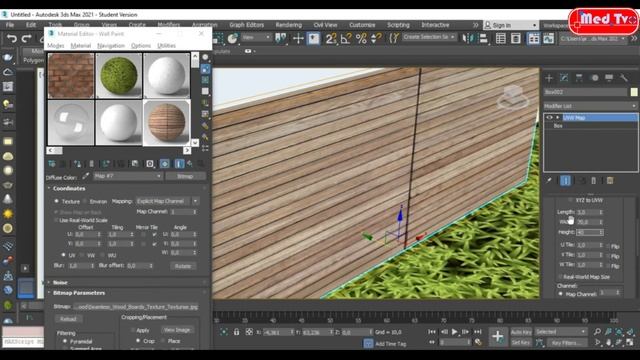Toggle the selection lock padlock icon
This screenshot has width=640, height=360.
pyautogui.click(x=236, y=332)
